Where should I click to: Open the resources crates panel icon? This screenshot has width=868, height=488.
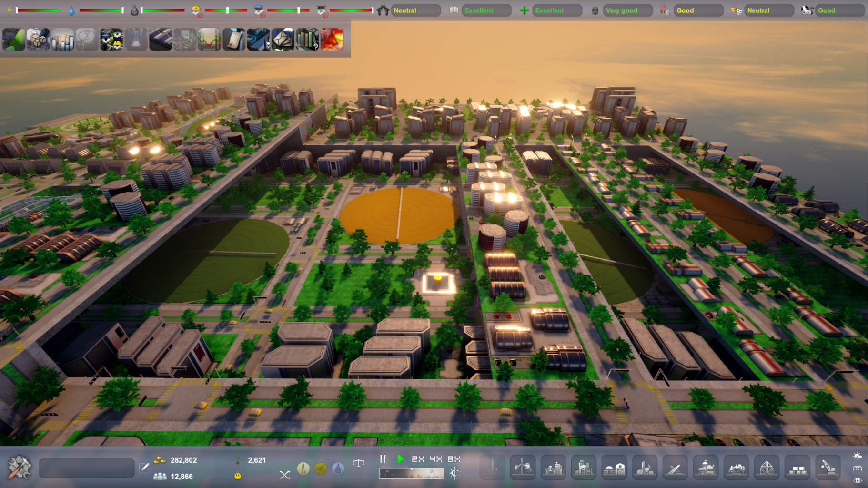point(38,40)
